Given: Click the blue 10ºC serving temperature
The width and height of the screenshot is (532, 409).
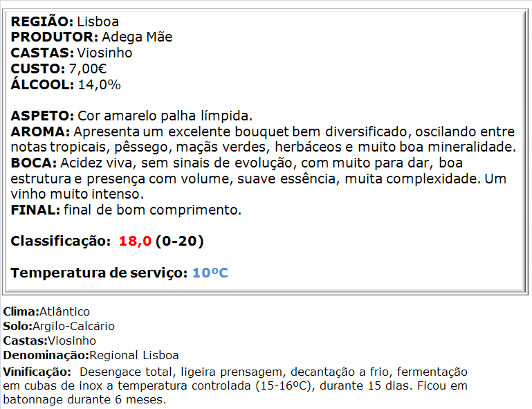Looking at the screenshot, I should 210,273.
